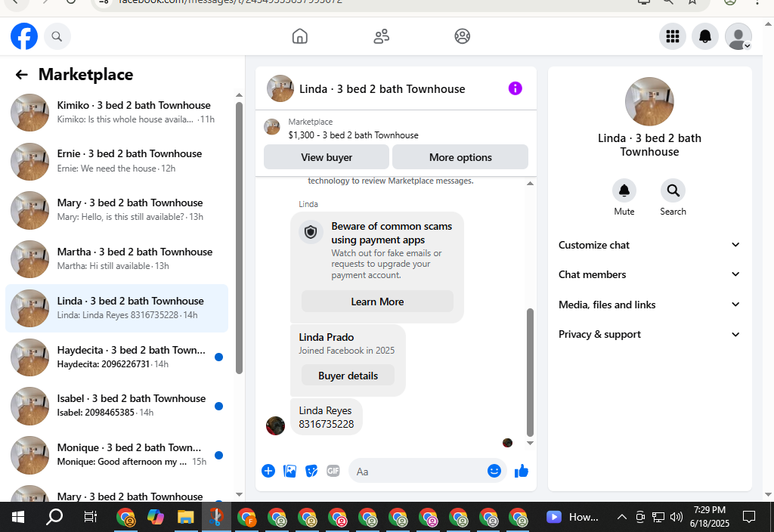
Task: Open Ernie's townhouse conversation
Action: [117, 161]
